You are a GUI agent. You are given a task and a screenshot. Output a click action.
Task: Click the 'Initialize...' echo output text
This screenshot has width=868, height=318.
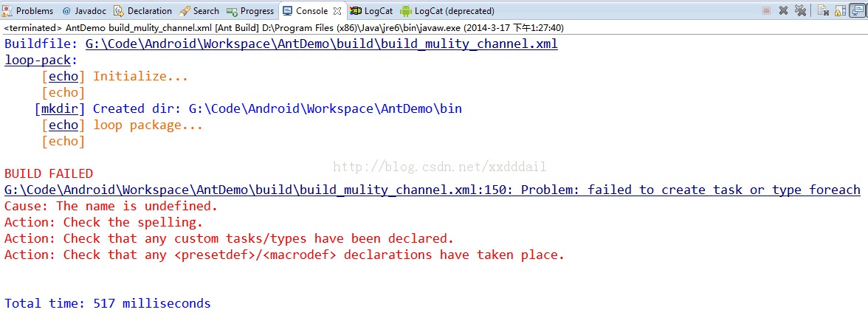140,76
